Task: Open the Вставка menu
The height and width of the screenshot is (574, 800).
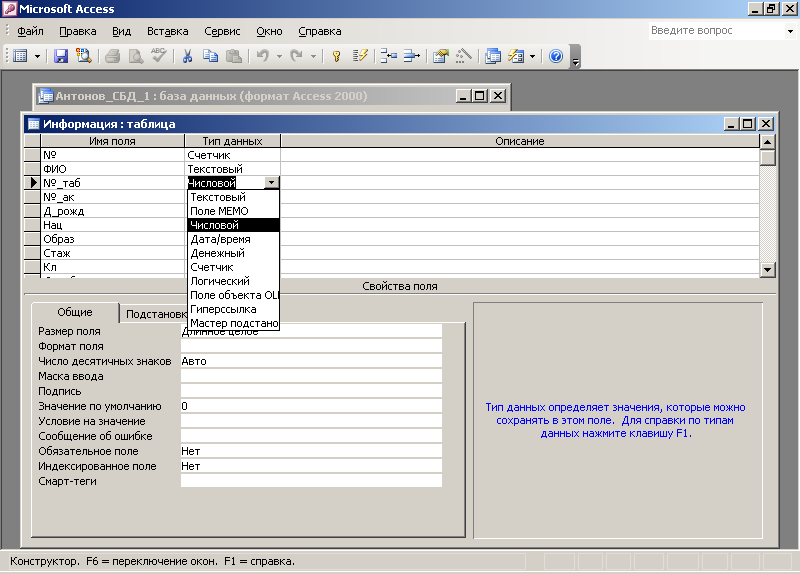Action: click(167, 31)
